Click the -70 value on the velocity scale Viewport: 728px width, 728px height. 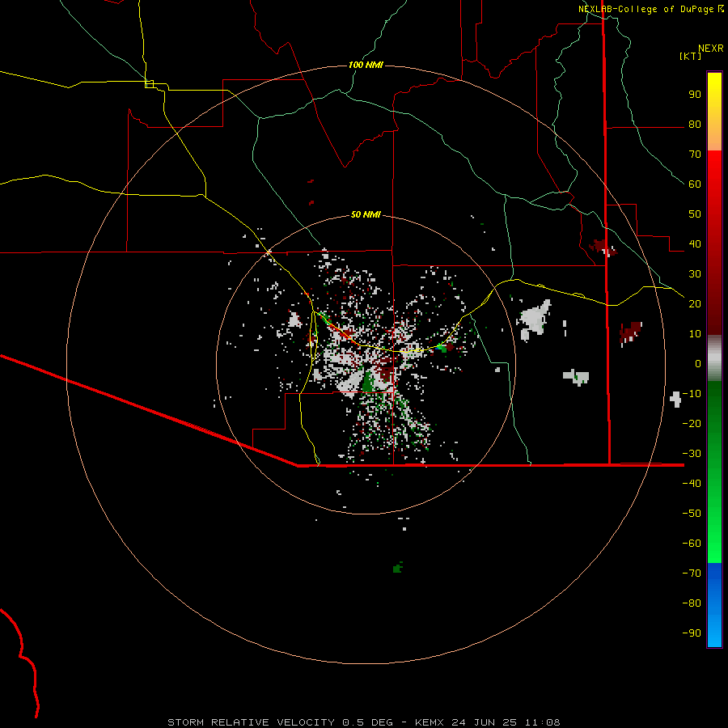[x=692, y=574]
